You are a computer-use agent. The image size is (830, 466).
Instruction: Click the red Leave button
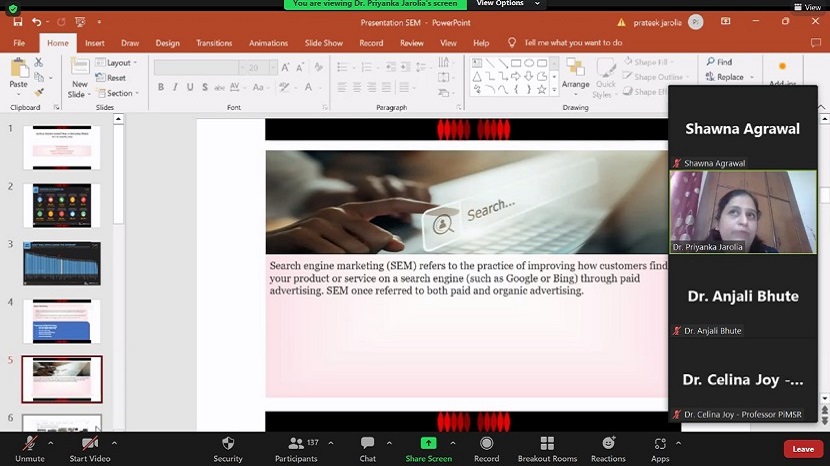pyautogui.click(x=803, y=449)
